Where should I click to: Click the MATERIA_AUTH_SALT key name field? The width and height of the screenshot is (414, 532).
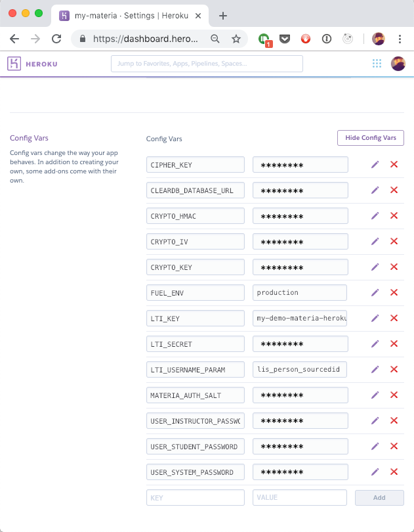point(196,395)
